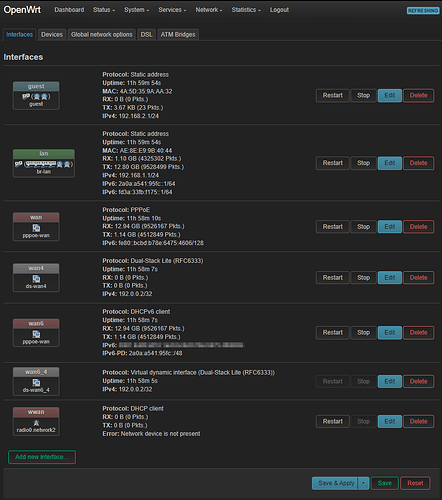The image size is (442, 500).
Task: Open the Status dropdown menu
Action: click(104, 10)
